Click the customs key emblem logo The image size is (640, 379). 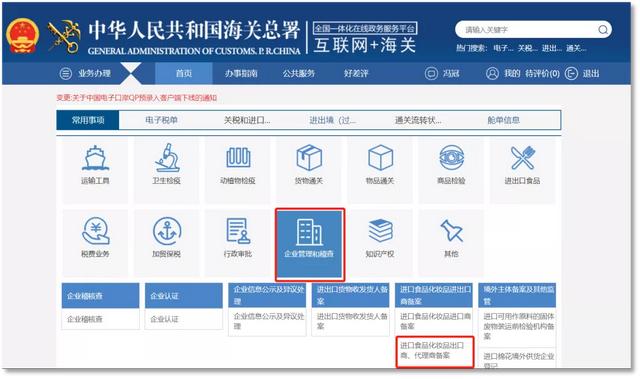(64, 36)
